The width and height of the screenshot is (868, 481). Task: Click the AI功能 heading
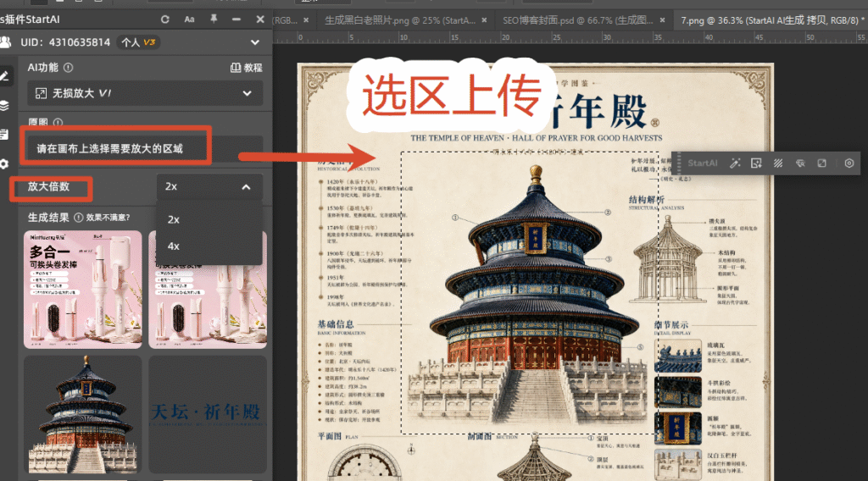coord(43,68)
